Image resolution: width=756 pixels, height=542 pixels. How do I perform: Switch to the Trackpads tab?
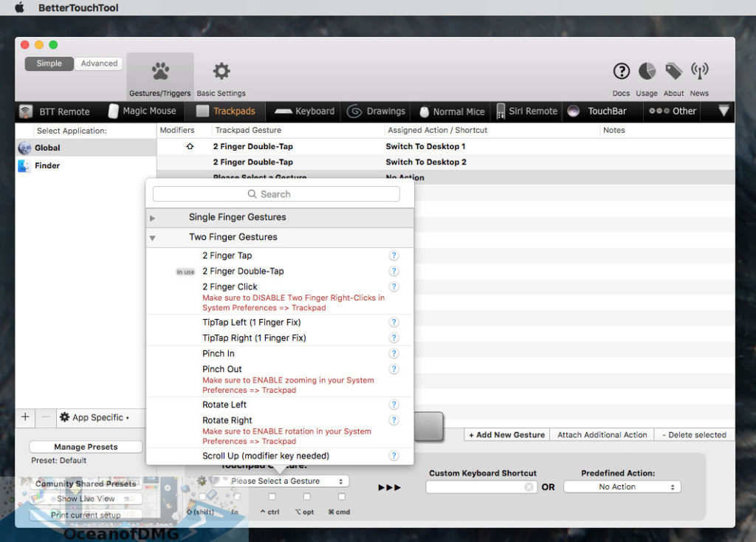point(226,111)
